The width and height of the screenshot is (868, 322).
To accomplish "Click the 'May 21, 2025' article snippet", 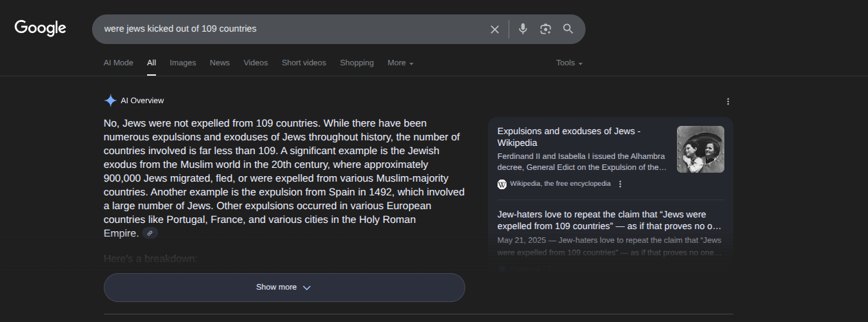I will 610,246.
